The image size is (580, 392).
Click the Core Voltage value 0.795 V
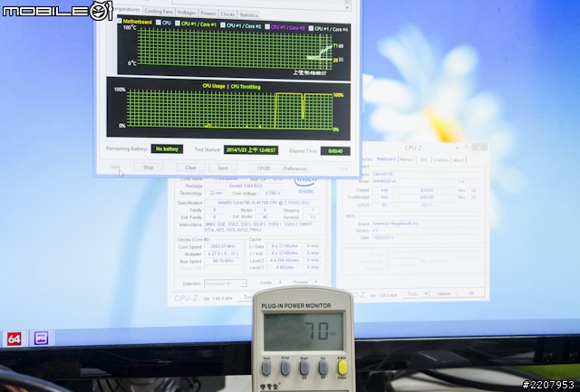(273, 193)
